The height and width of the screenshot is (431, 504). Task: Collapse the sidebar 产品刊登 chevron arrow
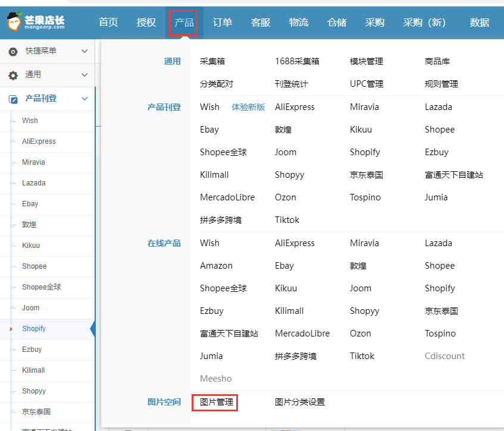[84, 99]
